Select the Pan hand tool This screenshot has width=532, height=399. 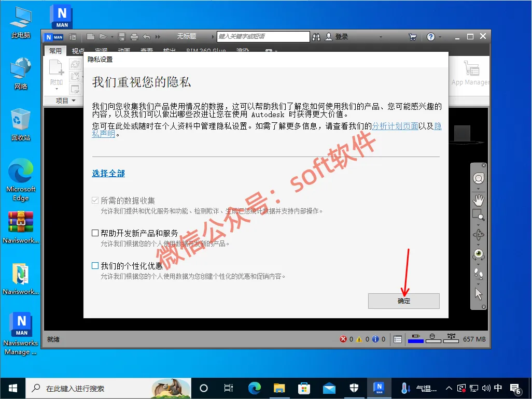[x=479, y=200]
